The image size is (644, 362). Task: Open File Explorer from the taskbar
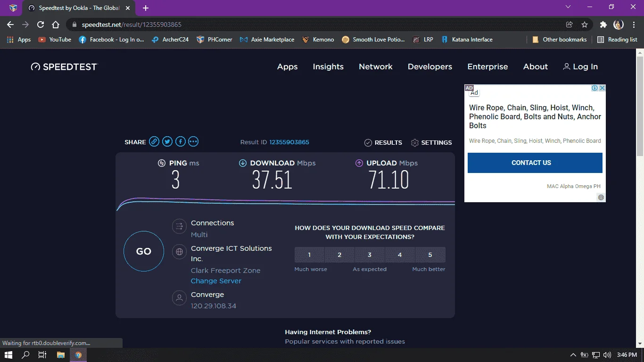point(60,355)
